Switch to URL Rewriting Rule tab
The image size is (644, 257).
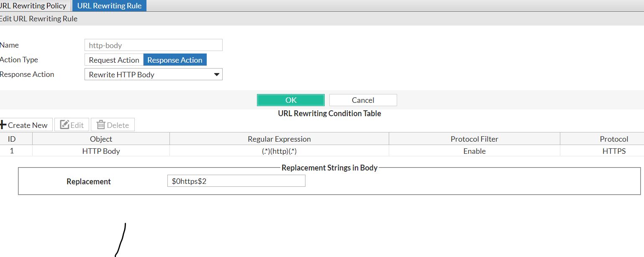[x=109, y=6]
